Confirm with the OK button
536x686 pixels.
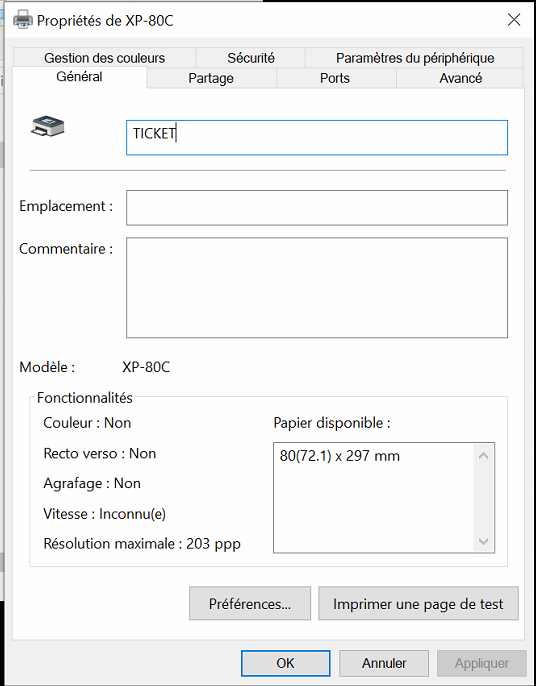coord(285,663)
